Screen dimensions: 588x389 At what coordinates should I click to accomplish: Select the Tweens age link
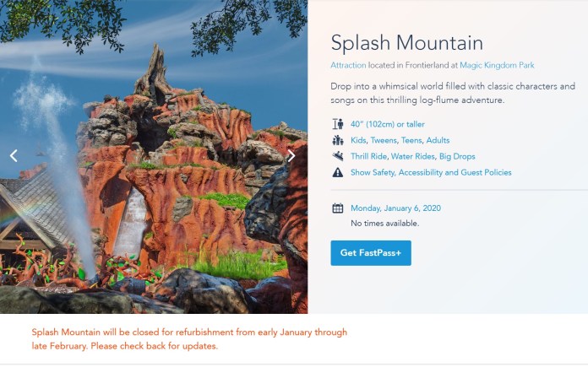[x=389, y=140]
